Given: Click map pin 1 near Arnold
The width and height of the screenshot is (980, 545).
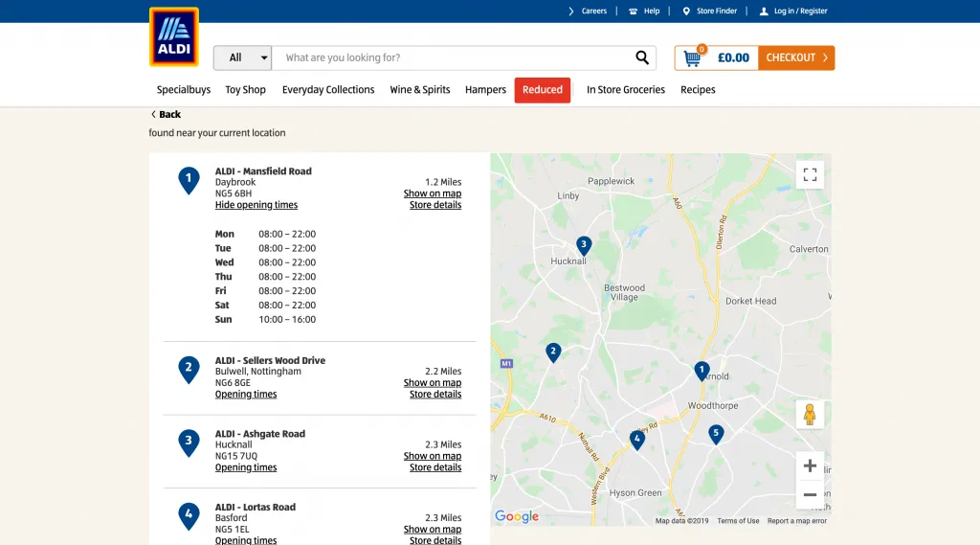Looking at the screenshot, I should (x=702, y=371).
